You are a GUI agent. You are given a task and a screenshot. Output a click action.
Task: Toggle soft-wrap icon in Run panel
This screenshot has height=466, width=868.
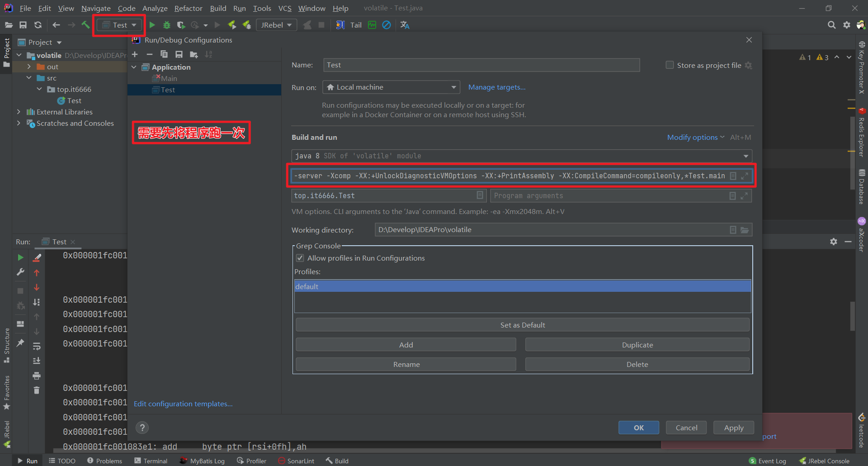coord(37,346)
